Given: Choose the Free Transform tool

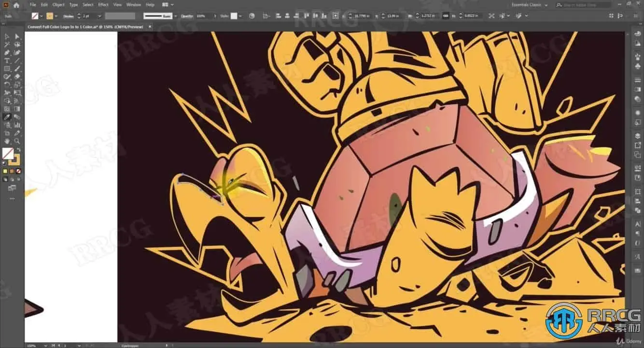Looking at the screenshot, I should pos(17,93).
